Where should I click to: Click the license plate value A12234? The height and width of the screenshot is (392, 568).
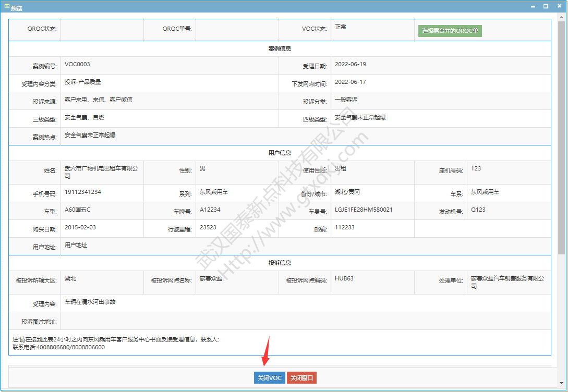[x=210, y=210]
